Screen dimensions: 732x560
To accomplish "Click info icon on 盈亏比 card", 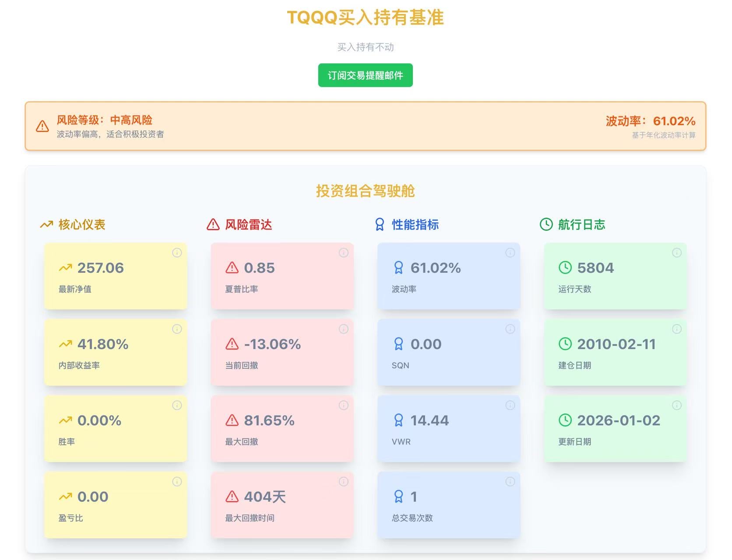I will pyautogui.click(x=177, y=482).
